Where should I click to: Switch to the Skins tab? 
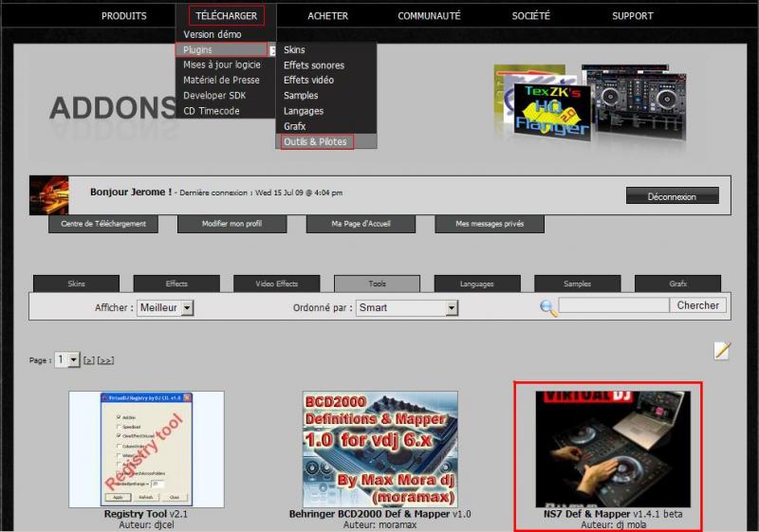77,284
